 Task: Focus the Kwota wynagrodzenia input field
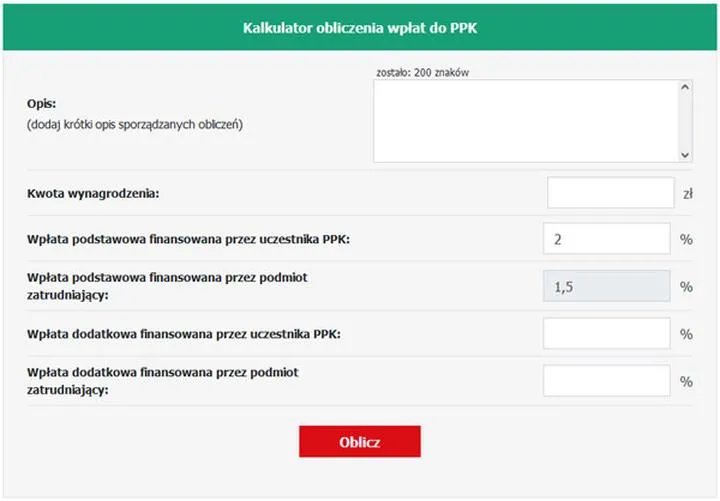pos(611,193)
